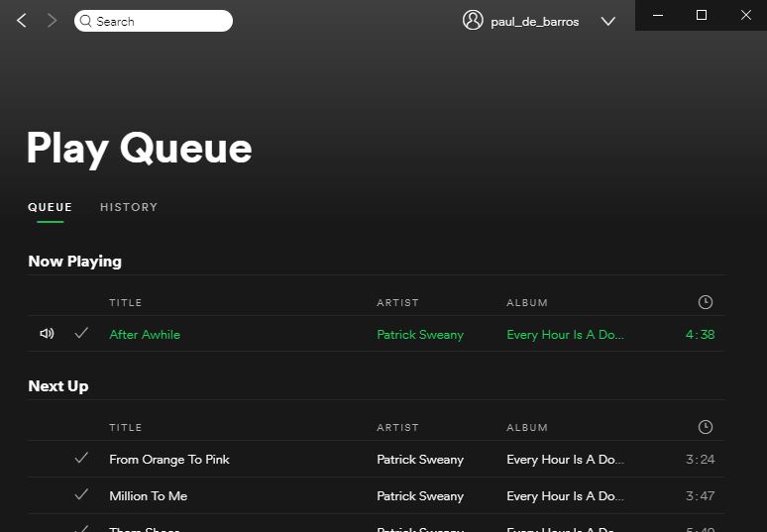Open Patrick Sweany artist for Million To Me

pos(420,496)
